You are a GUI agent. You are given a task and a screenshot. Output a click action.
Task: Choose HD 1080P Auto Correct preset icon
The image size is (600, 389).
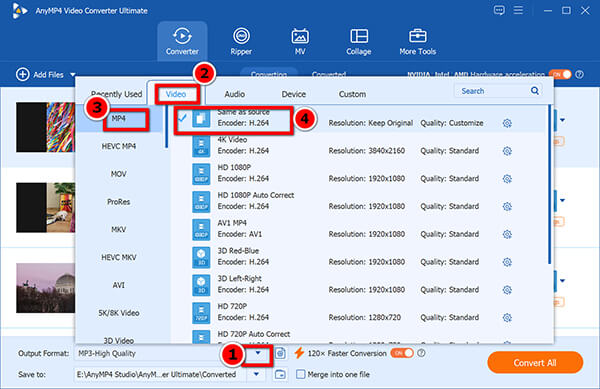(x=201, y=202)
